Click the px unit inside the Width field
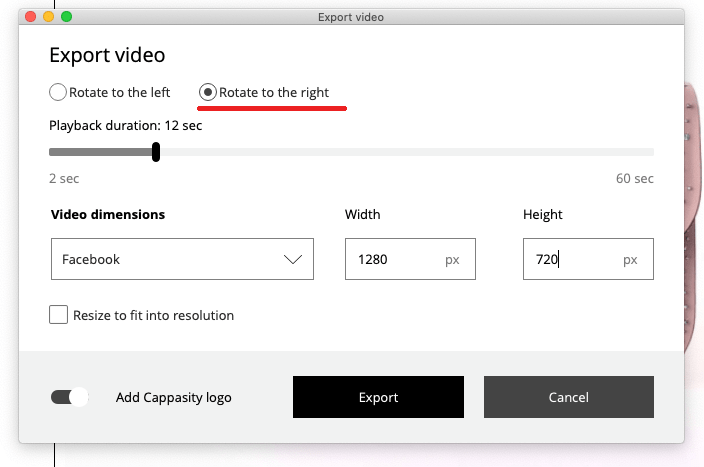 pos(452,260)
